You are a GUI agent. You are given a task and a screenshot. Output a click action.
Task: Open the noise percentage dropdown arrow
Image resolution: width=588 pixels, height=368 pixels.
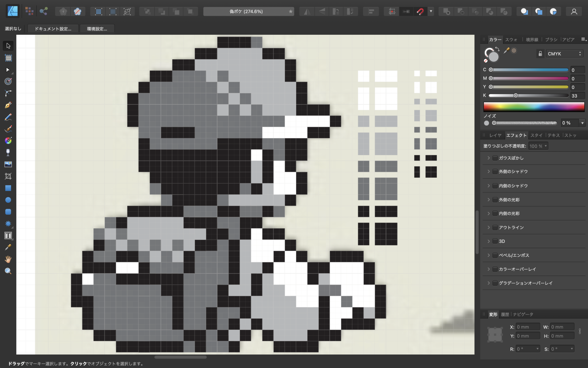pyautogui.click(x=582, y=123)
